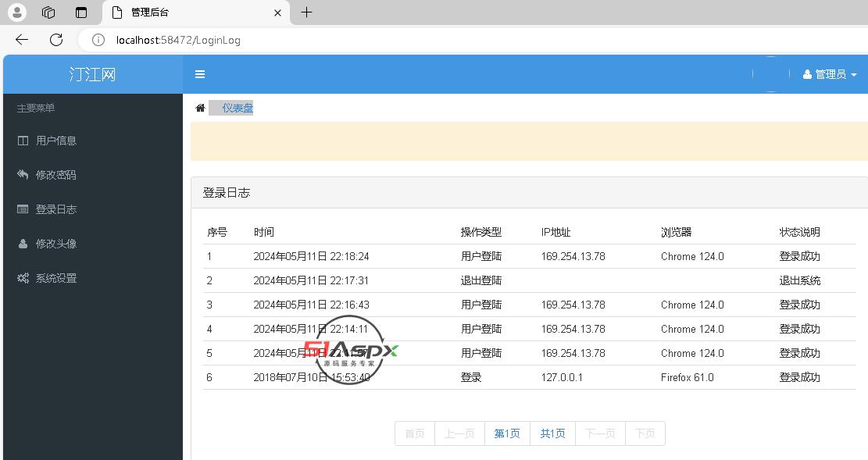Go back to the previous page
The width and height of the screenshot is (868, 460).
tap(22, 40)
